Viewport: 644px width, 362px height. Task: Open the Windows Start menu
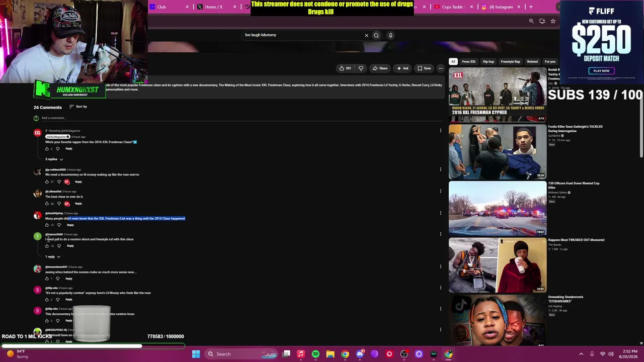[x=196, y=354]
